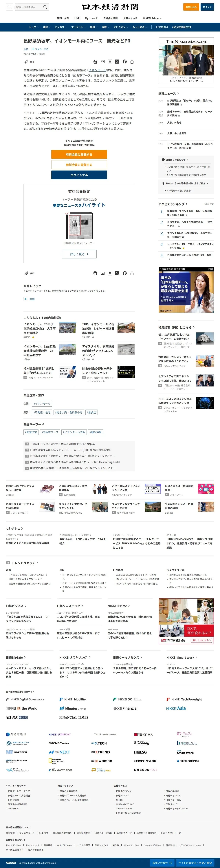
Task: Share on note using the top icon
Action: pos(110,62)
